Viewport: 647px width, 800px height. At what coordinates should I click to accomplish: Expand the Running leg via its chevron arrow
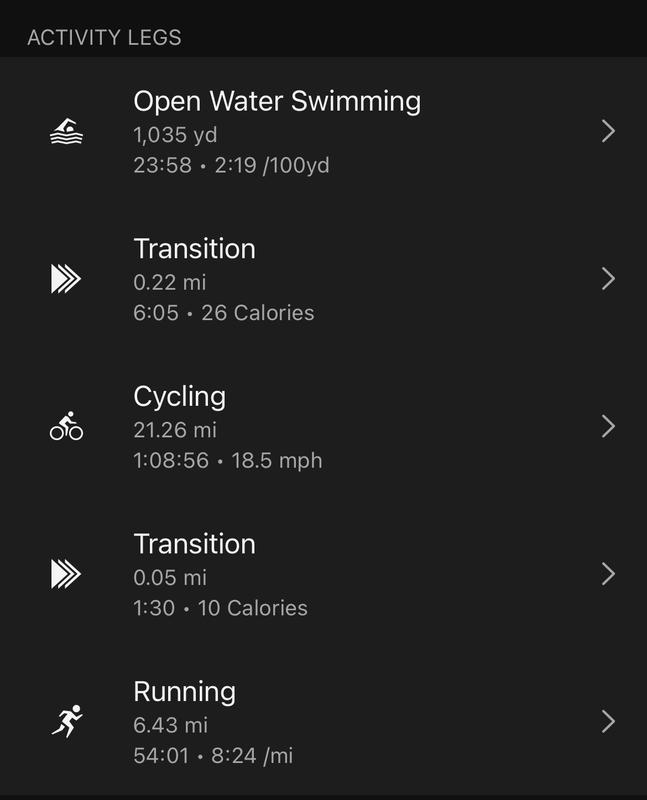click(x=607, y=721)
